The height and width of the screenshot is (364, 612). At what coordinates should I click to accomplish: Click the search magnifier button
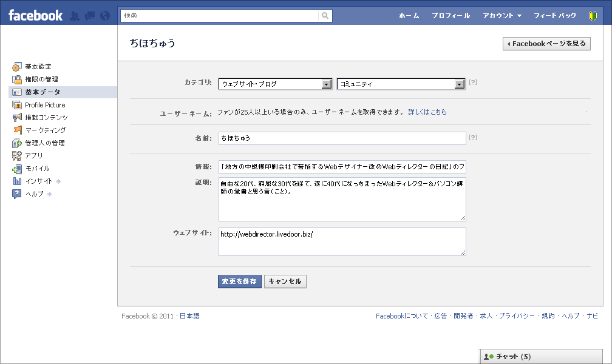coord(325,16)
